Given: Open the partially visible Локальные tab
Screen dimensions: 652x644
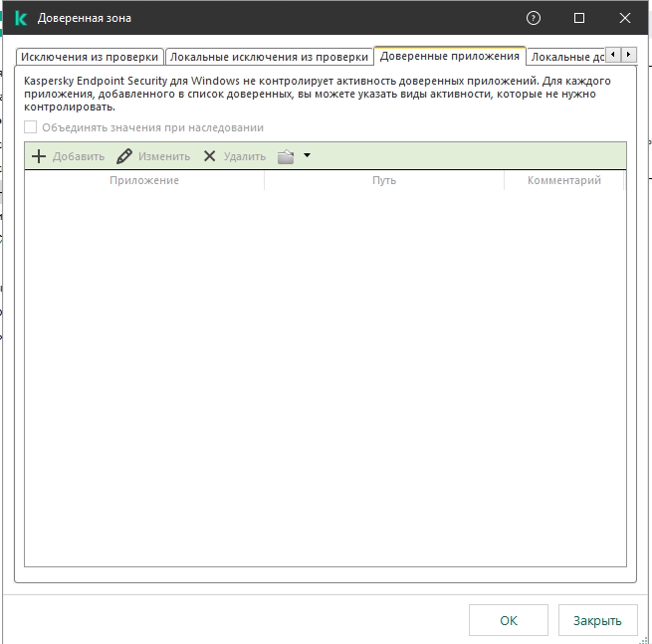Looking at the screenshot, I should [x=566, y=57].
